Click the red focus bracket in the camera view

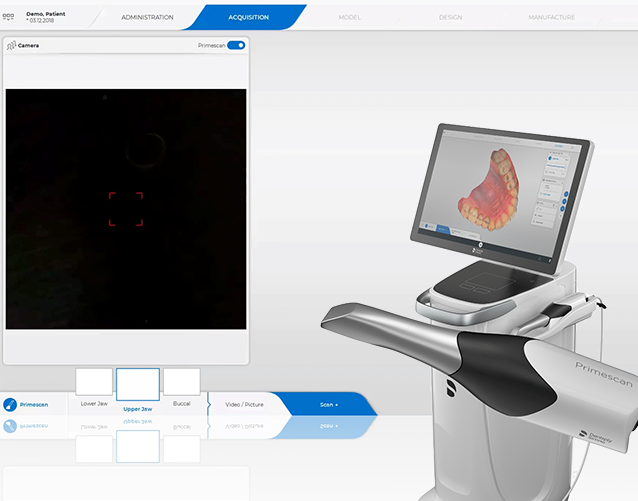[x=126, y=209]
